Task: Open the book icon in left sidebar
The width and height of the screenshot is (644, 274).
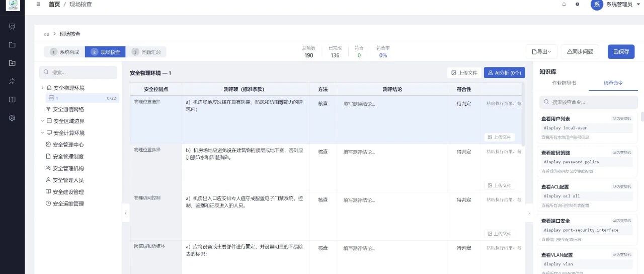Action: 12,99
